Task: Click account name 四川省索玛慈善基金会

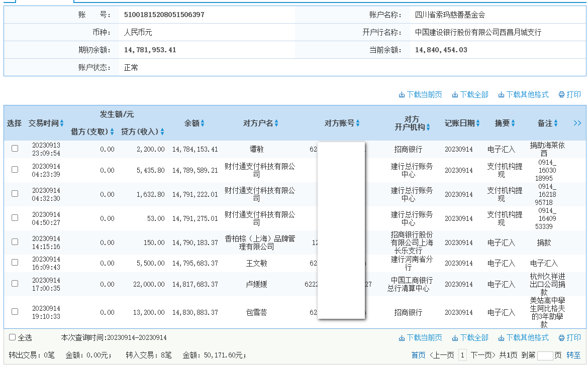Action: [x=450, y=15]
